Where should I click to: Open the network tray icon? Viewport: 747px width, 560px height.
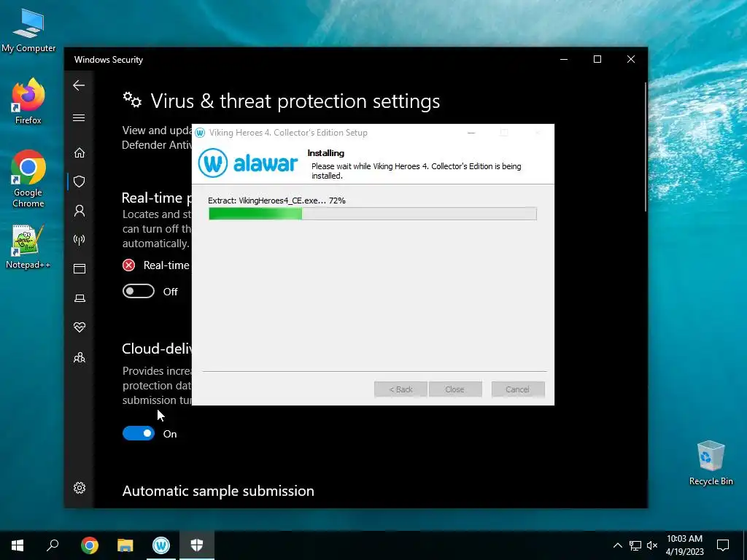pyautogui.click(x=635, y=545)
